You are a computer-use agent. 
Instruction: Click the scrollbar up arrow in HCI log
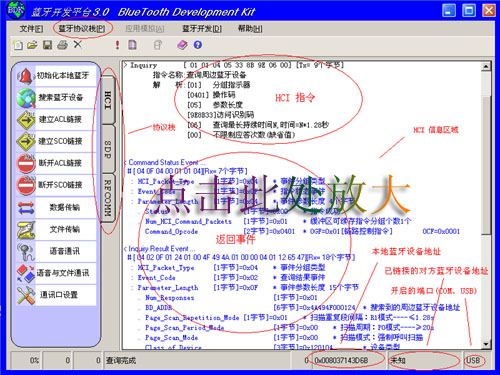486,67
